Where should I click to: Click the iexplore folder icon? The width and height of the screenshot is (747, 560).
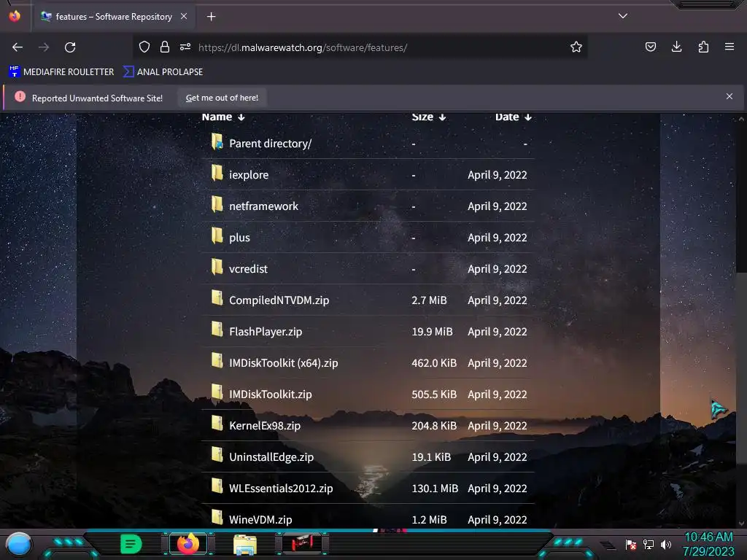217,173
